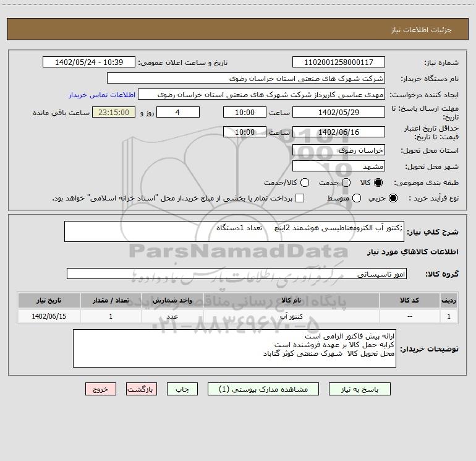Tick the اسناد خزانه اسلامی payment checkbox

tap(300, 198)
